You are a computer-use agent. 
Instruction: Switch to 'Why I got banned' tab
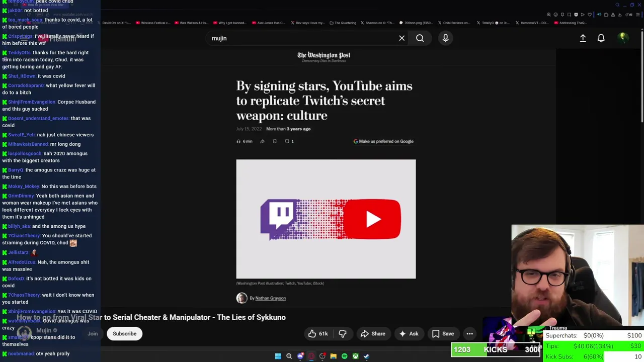tap(229, 23)
